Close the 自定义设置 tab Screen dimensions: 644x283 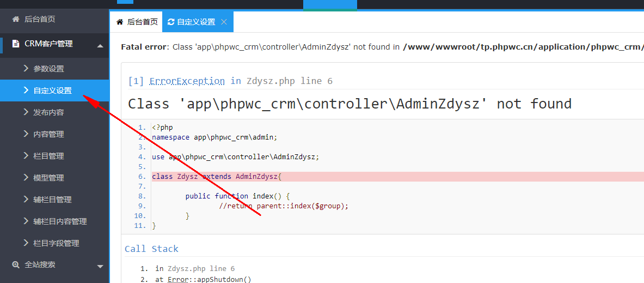pos(223,22)
